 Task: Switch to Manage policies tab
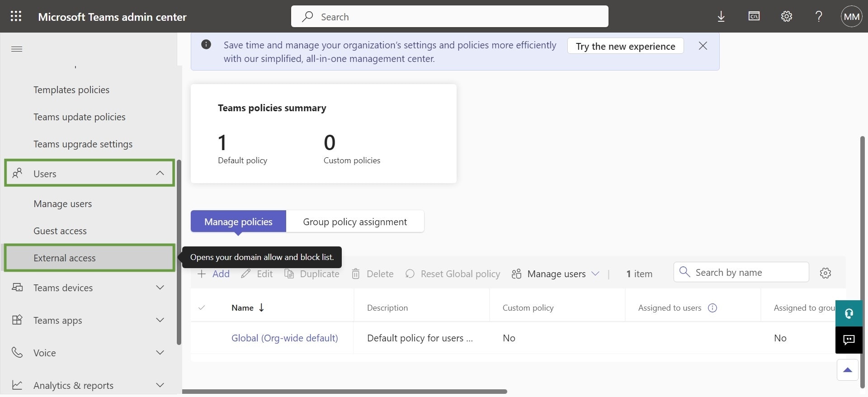(238, 222)
